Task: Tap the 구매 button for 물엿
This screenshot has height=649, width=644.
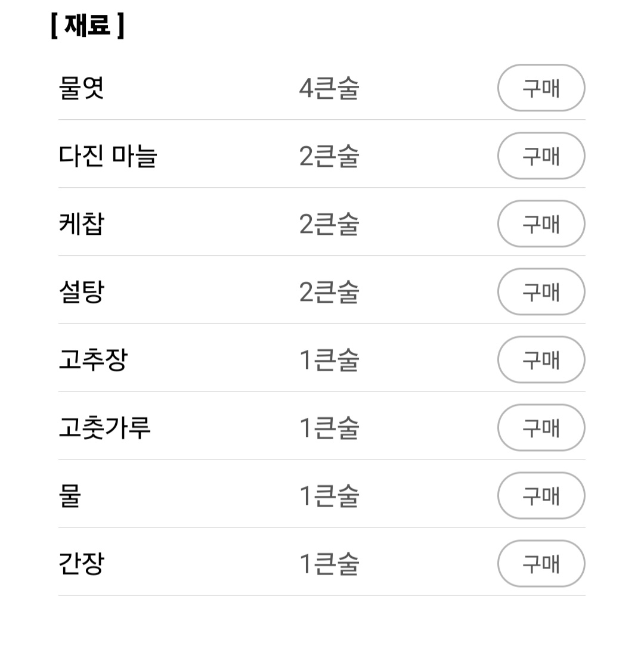Action: point(541,88)
